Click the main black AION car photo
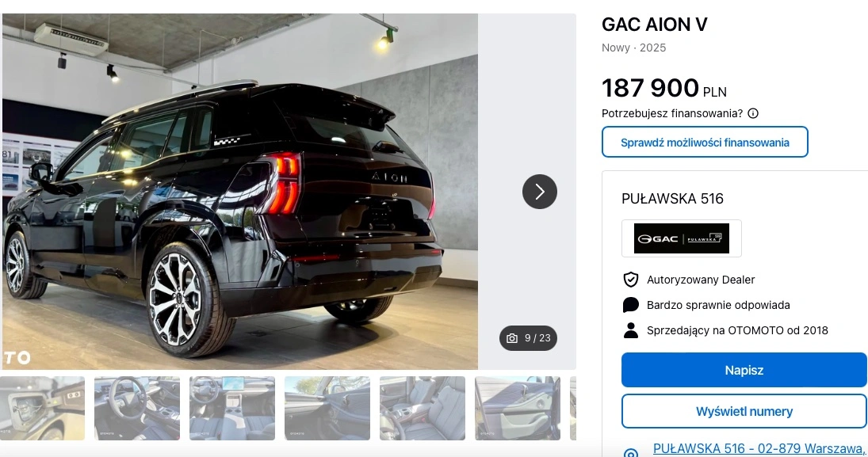The height and width of the screenshot is (457, 868). tap(239, 192)
